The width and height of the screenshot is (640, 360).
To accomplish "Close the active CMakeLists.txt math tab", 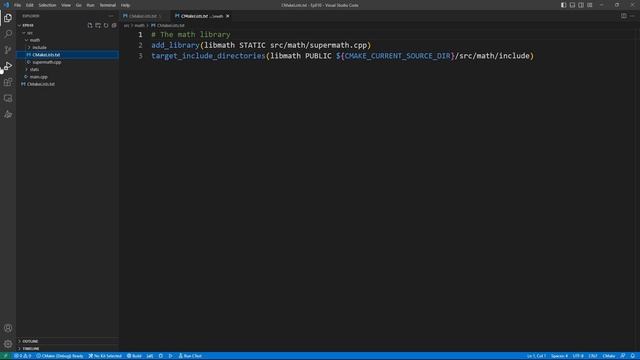I will (227, 16).
